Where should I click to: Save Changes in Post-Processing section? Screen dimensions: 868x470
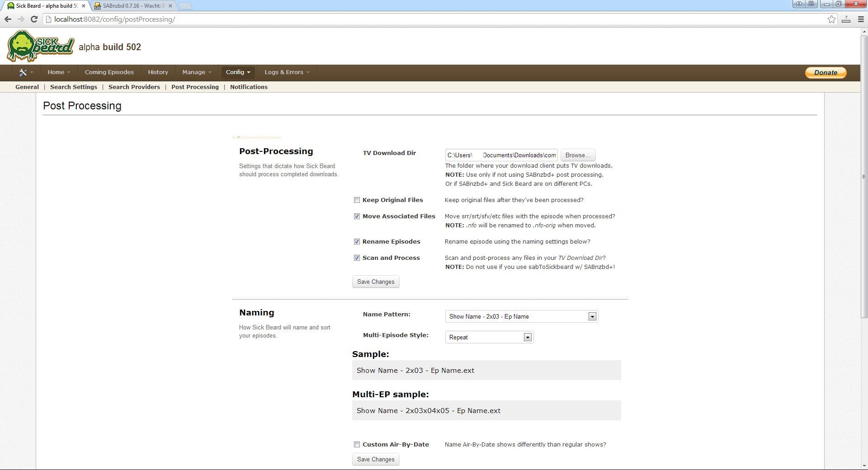tap(376, 282)
